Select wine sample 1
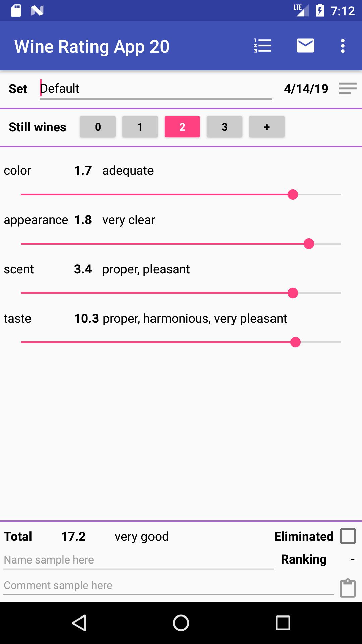362x644 pixels. pos(140,127)
